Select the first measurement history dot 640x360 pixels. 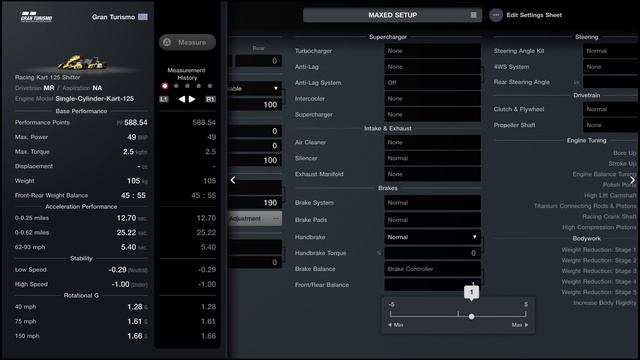coord(164,86)
